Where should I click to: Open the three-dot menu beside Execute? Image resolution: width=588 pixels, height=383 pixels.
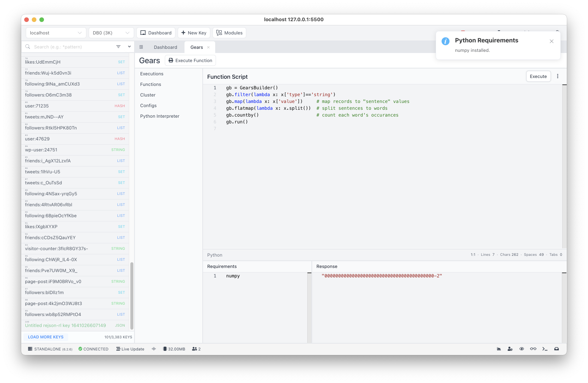coord(558,76)
